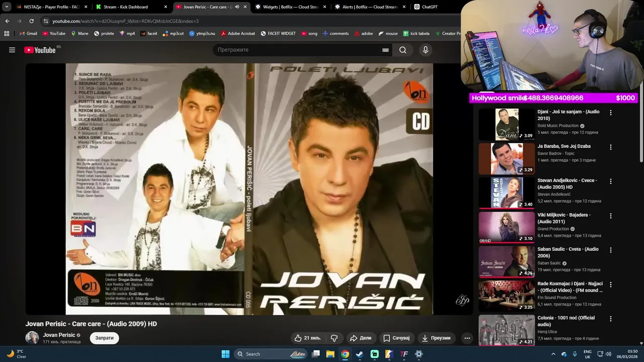The height and width of the screenshot is (362, 644).
Task: Open options menu for Rade Kosmajac video
Action: (x=611, y=285)
